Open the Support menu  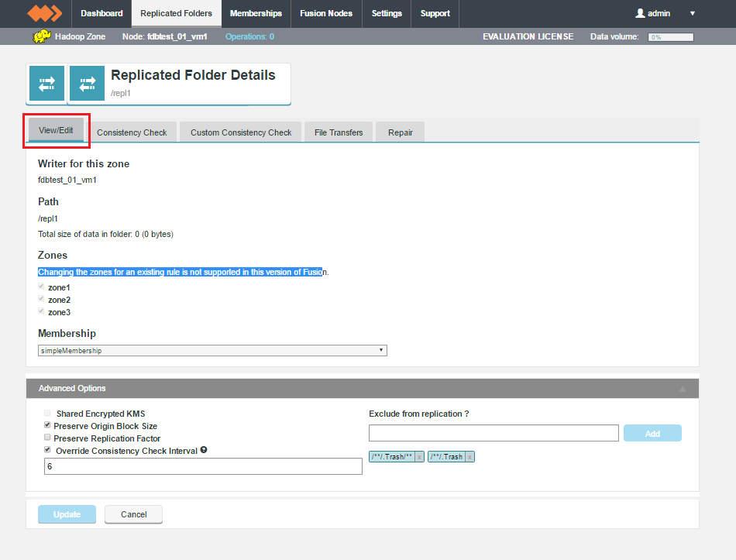(435, 13)
